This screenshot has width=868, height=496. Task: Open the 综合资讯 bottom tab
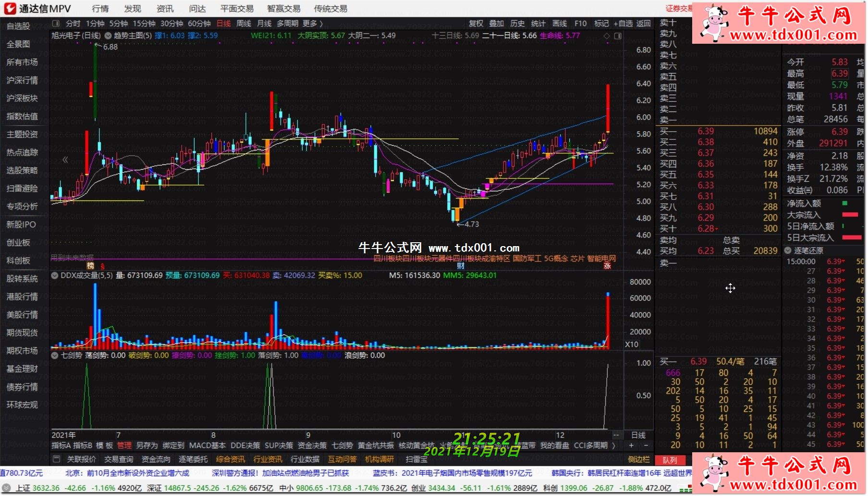(231, 459)
